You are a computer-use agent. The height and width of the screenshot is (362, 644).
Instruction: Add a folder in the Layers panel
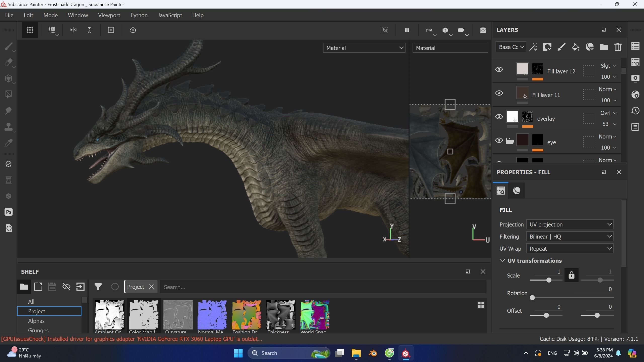[x=604, y=47]
